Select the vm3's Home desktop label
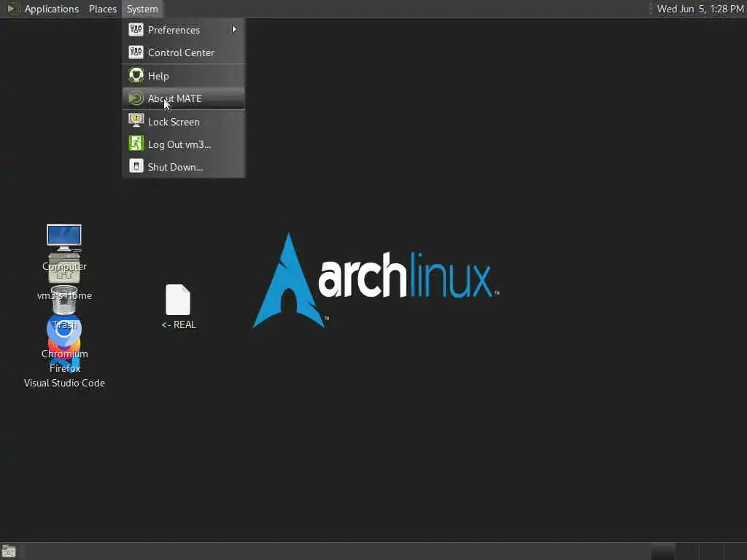 coord(64,296)
